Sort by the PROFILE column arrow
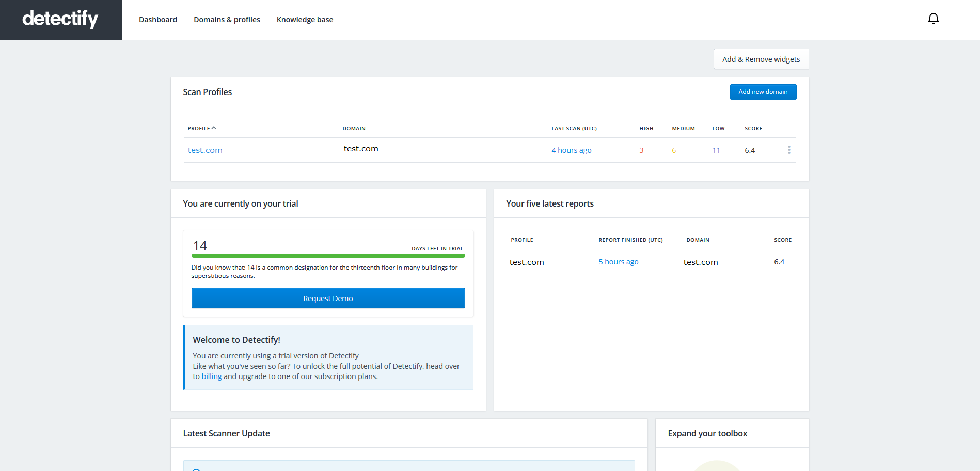980x471 pixels. click(214, 128)
